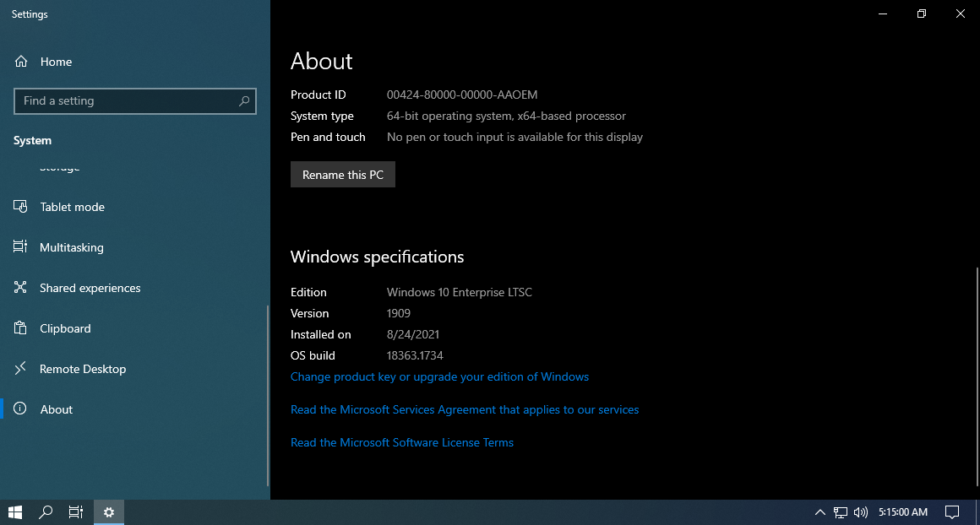The image size is (980, 525).
Task: Click the Windows specifications heading
Action: tap(377, 257)
